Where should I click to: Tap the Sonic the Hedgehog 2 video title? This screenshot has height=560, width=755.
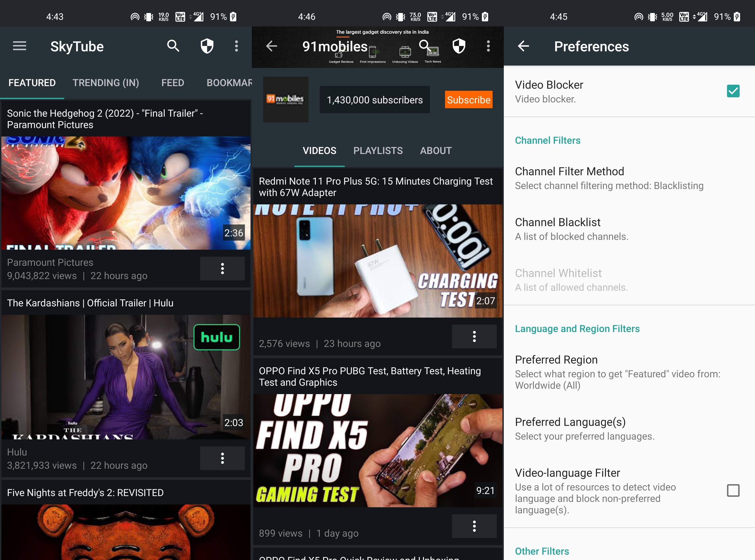tap(105, 119)
